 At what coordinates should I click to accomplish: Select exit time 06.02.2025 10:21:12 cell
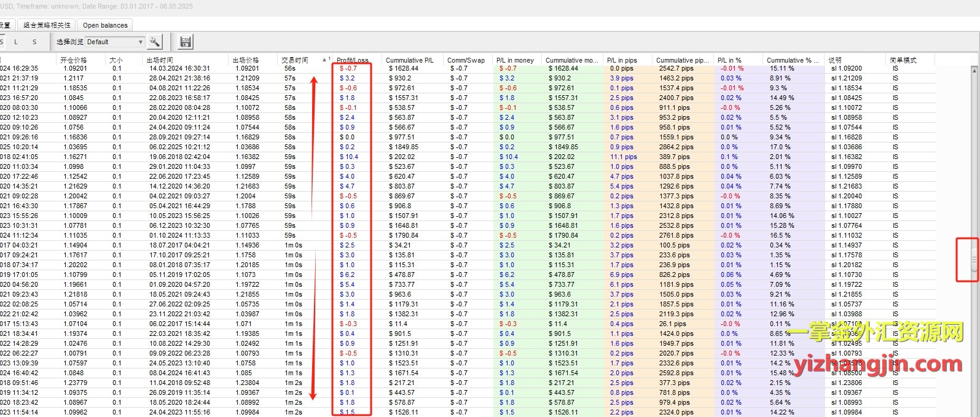179,147
